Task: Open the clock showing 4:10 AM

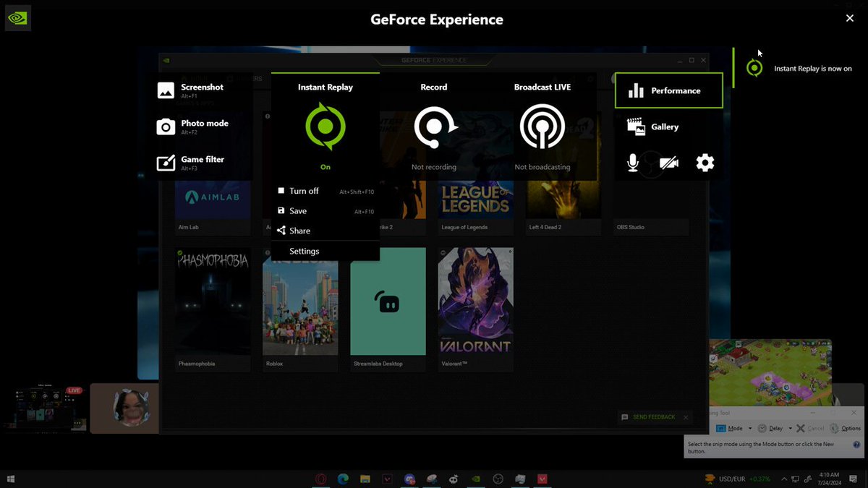Action: tap(830, 479)
